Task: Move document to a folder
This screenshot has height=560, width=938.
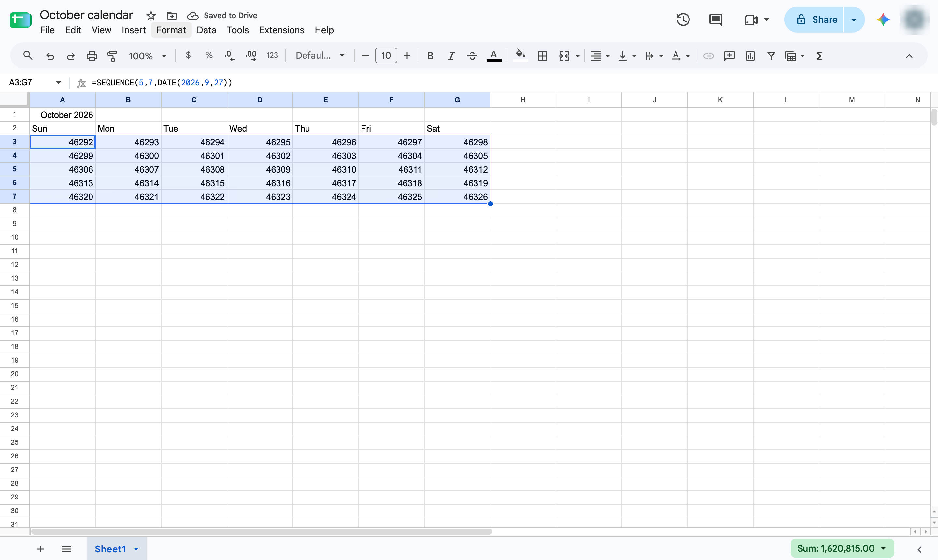Action: (172, 16)
